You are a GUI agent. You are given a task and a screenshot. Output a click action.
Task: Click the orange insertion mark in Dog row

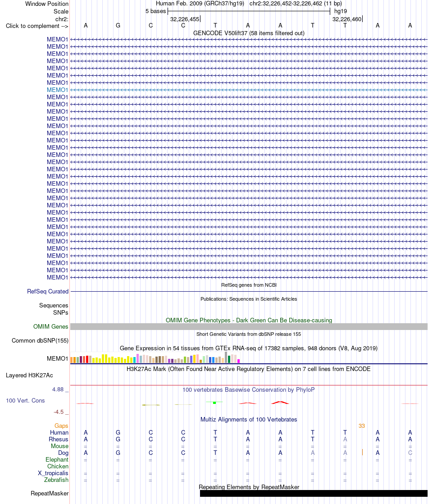[x=363, y=452]
